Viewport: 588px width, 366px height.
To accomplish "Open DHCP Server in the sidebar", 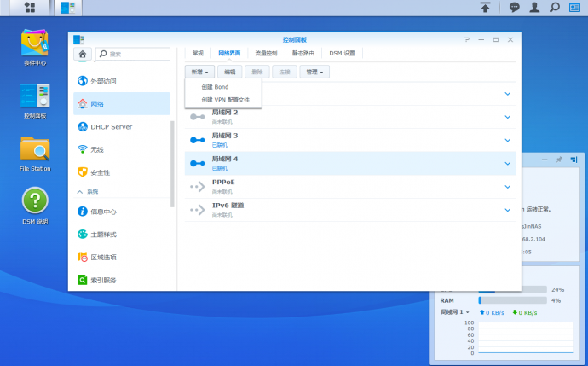I will [x=111, y=126].
